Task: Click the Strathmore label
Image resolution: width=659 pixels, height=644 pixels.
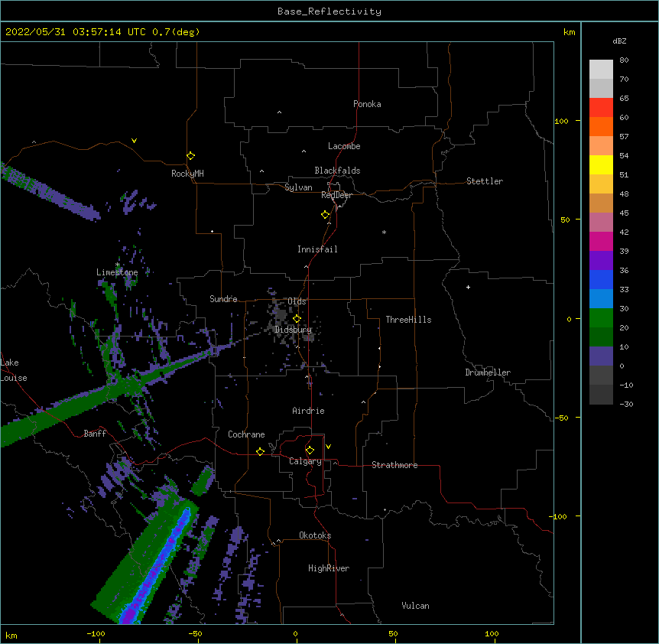Action: click(x=394, y=465)
